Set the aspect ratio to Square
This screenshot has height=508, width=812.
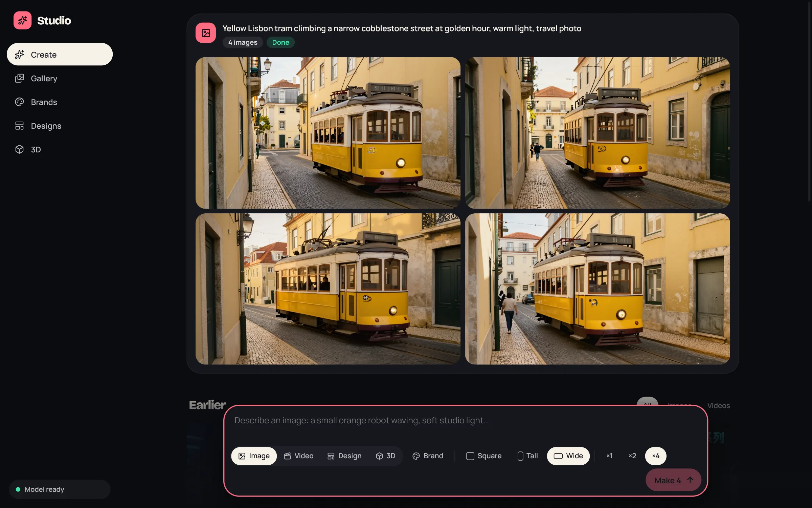[484, 456]
